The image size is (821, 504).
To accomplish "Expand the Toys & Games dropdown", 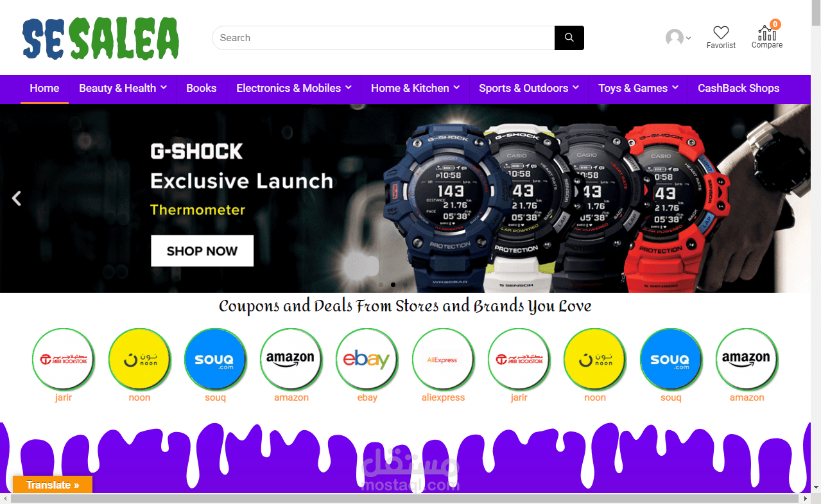I will [x=638, y=89].
